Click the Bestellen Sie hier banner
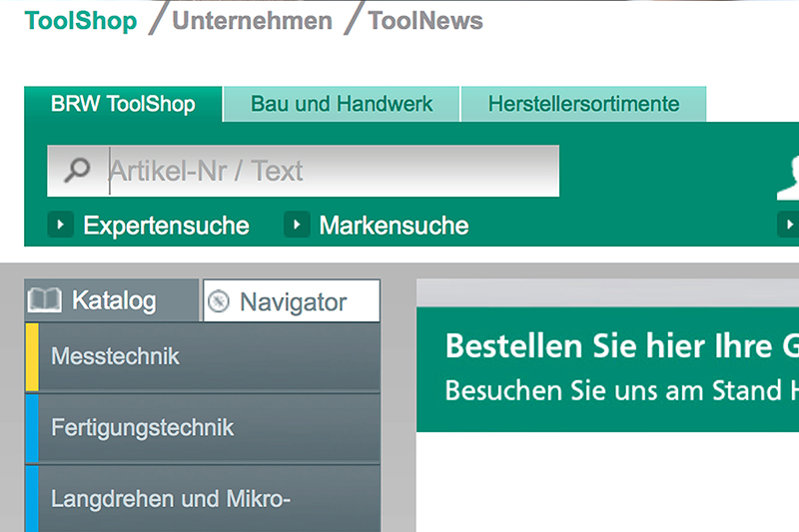 (607, 369)
